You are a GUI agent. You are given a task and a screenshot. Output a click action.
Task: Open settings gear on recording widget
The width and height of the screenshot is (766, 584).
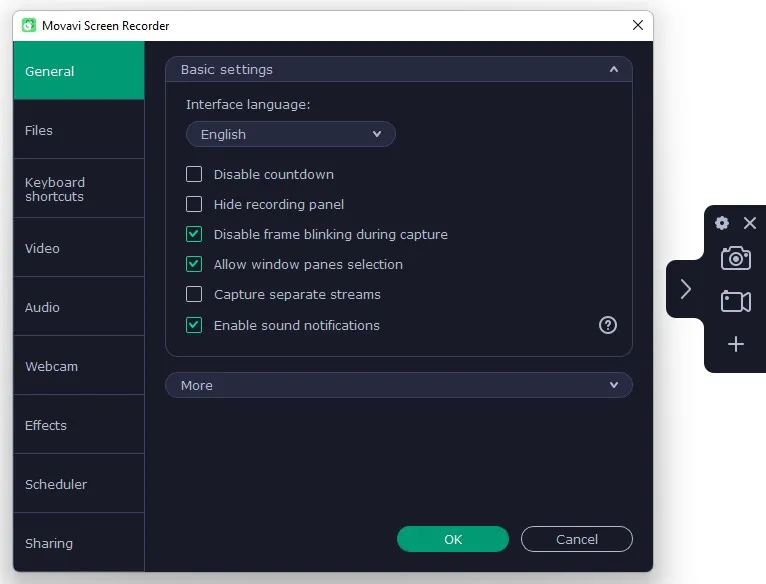[x=722, y=223]
